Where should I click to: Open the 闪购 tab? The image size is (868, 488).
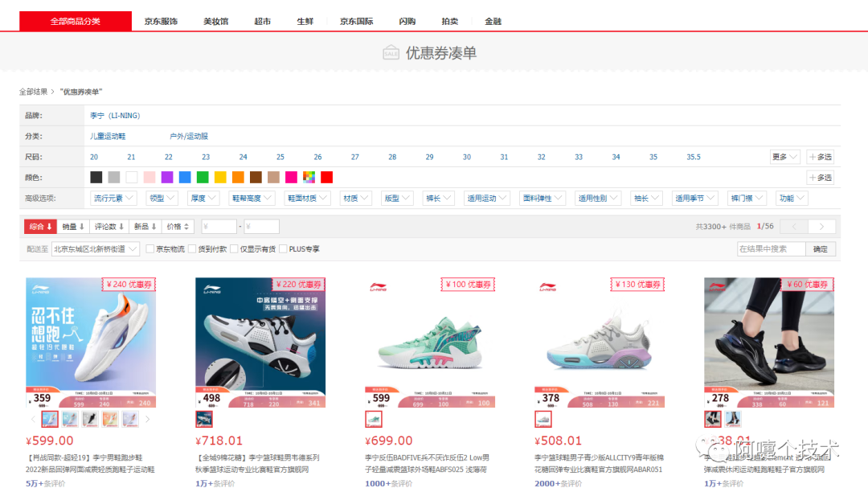pos(407,21)
